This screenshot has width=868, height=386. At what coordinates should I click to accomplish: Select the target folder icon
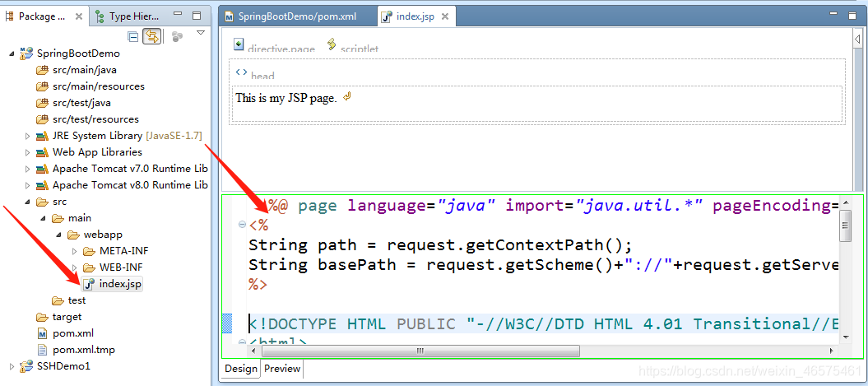pyautogui.click(x=42, y=317)
